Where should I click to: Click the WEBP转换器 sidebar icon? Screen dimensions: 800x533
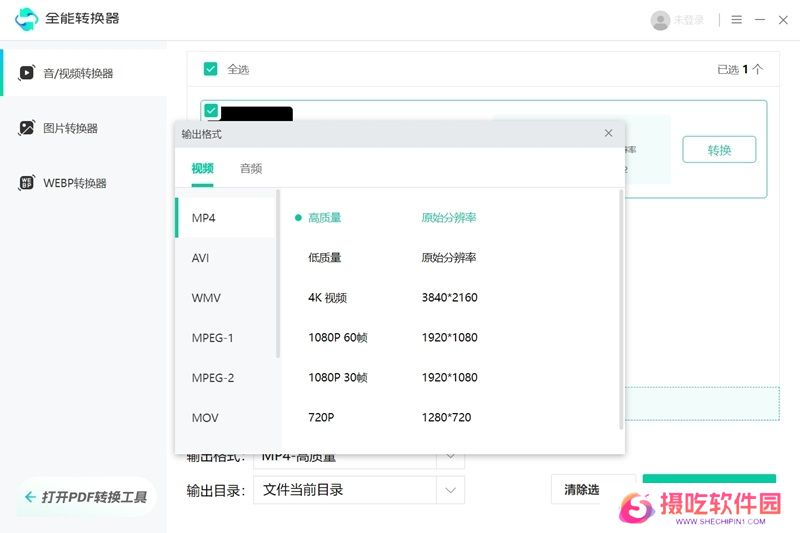click(x=27, y=183)
